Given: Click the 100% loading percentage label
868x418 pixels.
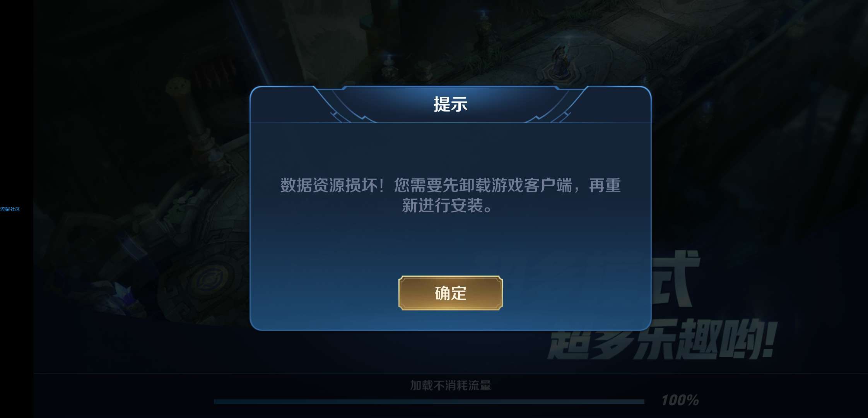Looking at the screenshot, I should coord(680,400).
